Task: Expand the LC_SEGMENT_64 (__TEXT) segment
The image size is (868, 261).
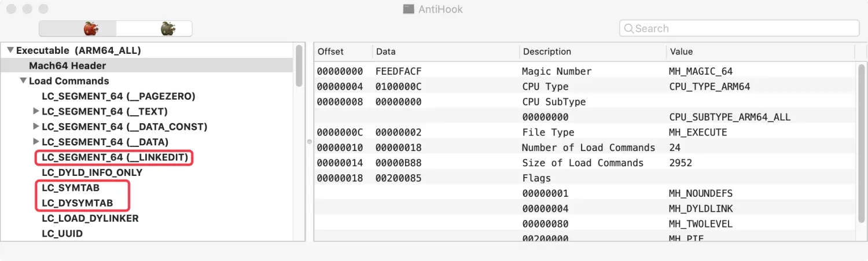Action: point(36,111)
